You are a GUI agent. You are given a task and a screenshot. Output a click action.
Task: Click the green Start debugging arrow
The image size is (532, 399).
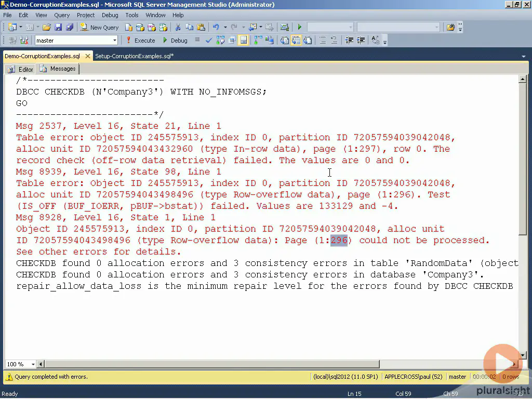pyautogui.click(x=300, y=27)
